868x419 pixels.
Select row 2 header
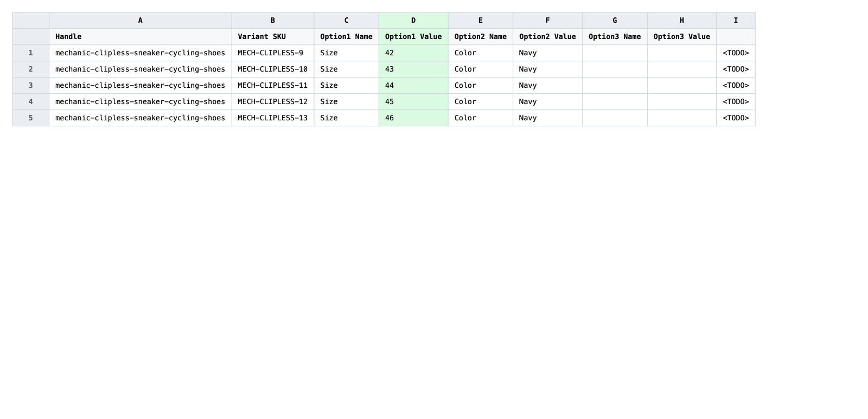[x=31, y=69]
